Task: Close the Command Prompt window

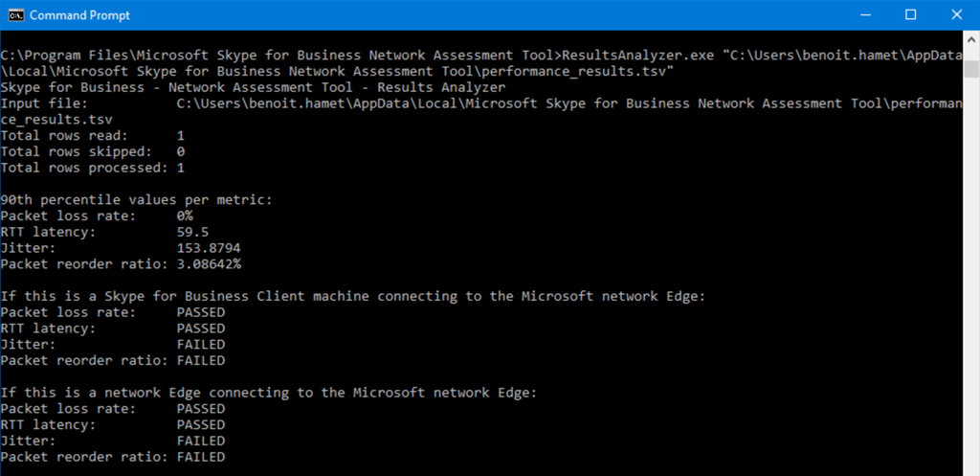Action: (955, 15)
